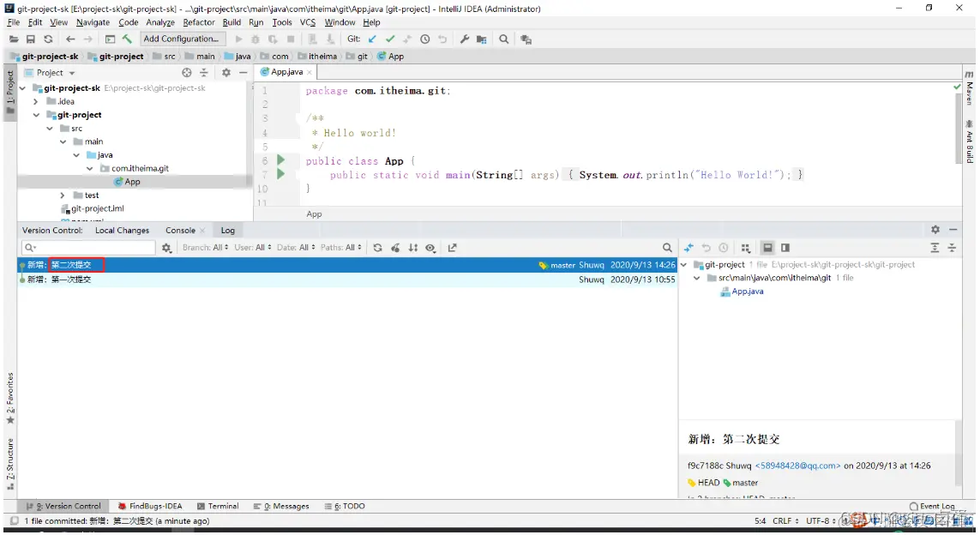Expand the .idea folder in project tree
Screen dimensions: 980x535
click(36, 101)
